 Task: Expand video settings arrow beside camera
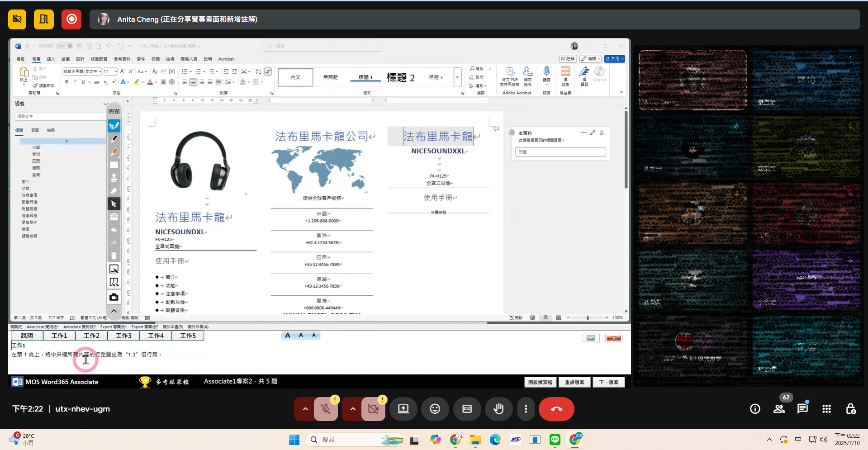(353, 409)
